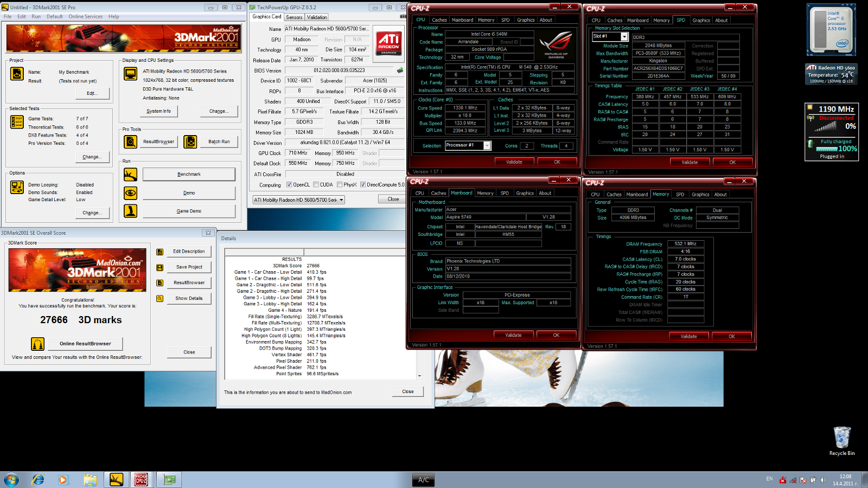This screenshot has width=868, height=488.
Task: Open the 3DMark2001 taskbar button
Action: (116, 480)
